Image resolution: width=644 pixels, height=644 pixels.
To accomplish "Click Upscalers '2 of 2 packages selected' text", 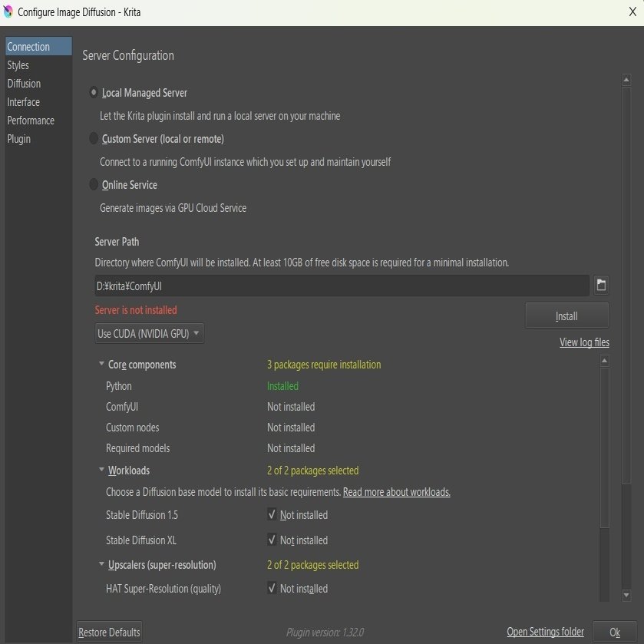I will coord(312,565).
